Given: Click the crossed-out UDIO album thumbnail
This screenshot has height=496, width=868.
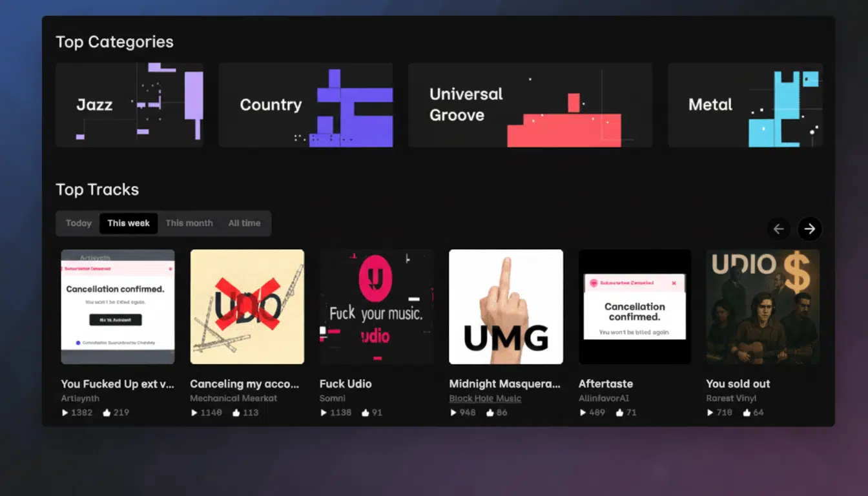Looking at the screenshot, I should point(247,307).
